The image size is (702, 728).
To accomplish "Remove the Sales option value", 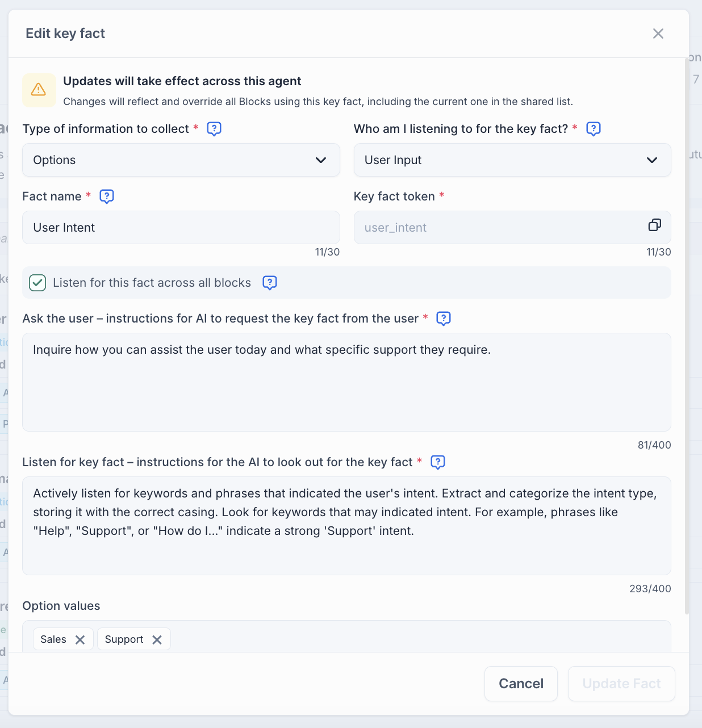I will [x=80, y=640].
